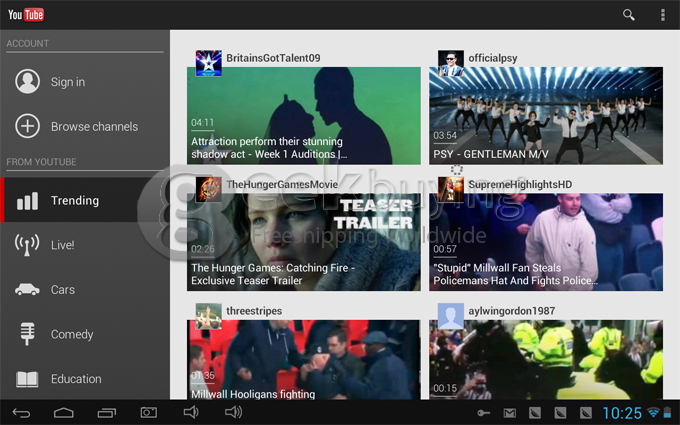This screenshot has width=680, height=425.
Task: Tap the battery status indicator
Action: pyautogui.click(x=668, y=412)
